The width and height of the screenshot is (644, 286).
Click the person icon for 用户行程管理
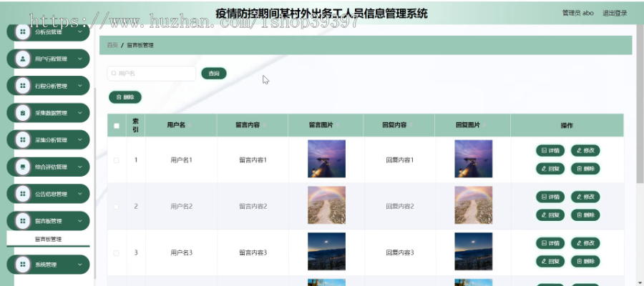coord(23,59)
